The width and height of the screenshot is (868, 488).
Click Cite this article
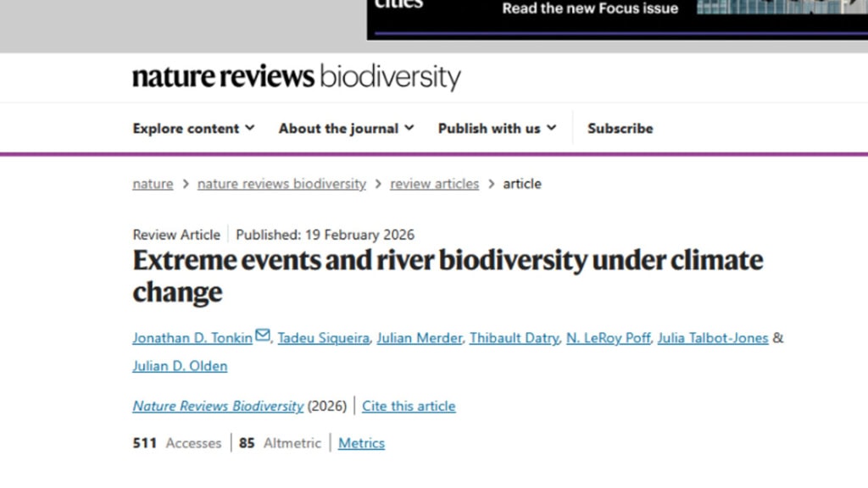[x=409, y=406]
